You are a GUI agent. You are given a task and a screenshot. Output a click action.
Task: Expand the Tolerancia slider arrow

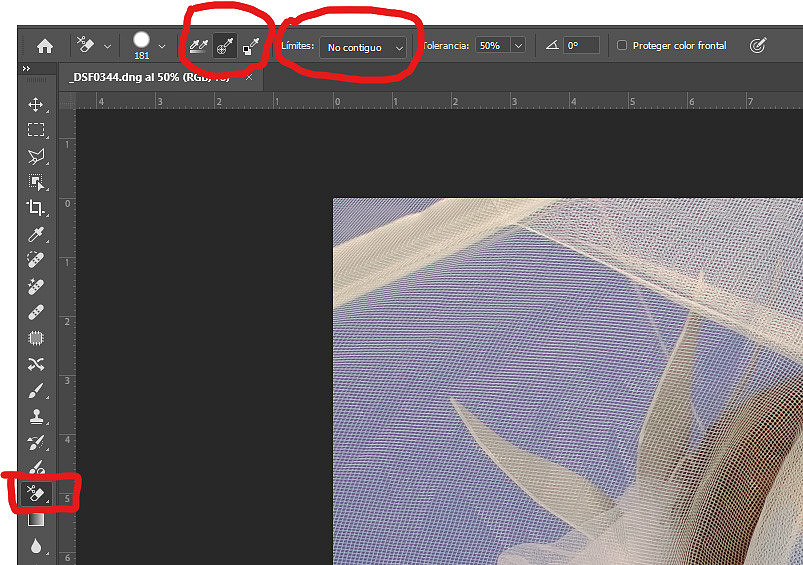pyautogui.click(x=518, y=46)
